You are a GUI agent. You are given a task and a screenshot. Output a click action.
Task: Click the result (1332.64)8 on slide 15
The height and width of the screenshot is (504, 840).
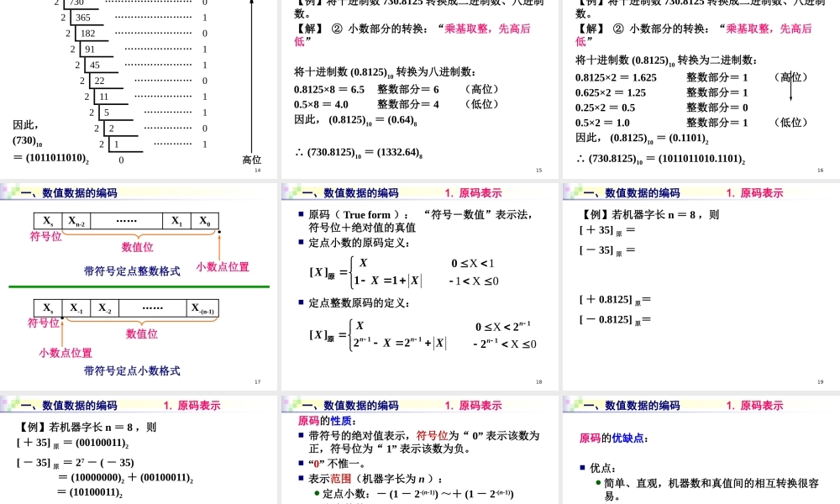coord(391,152)
